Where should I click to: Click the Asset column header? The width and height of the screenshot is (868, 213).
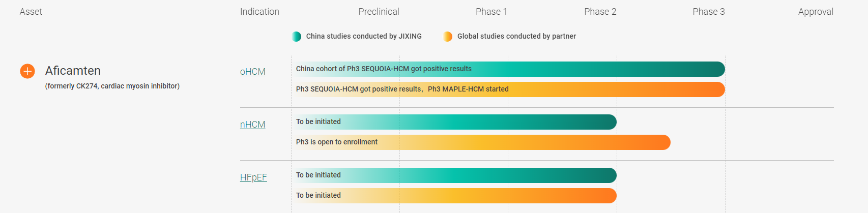(x=31, y=12)
